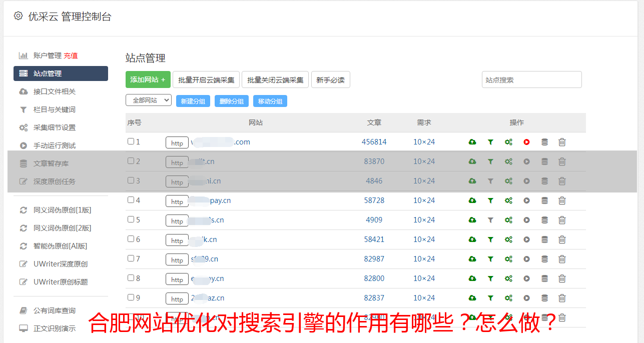Open the database icon for row 1

(x=544, y=142)
